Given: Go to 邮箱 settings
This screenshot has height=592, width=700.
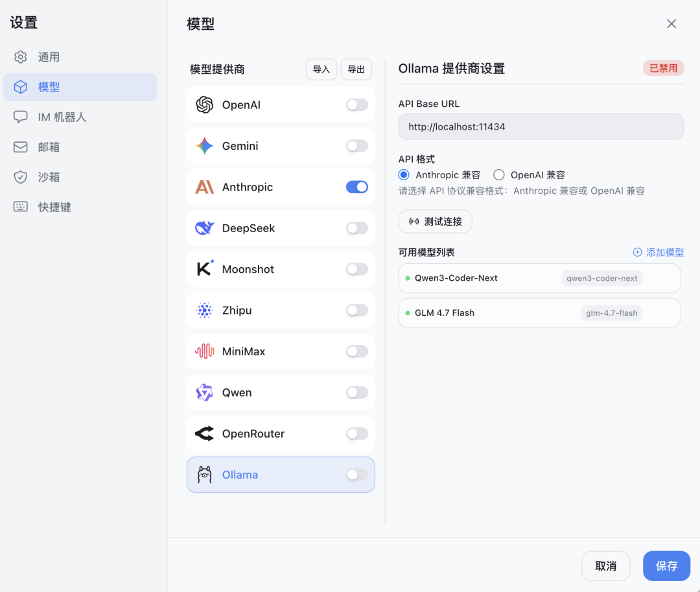Looking at the screenshot, I should point(80,147).
